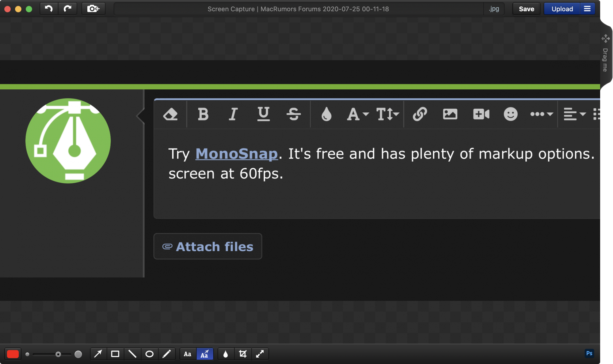
Task: Toggle Italic formatting in editor toolbar
Action: (233, 114)
